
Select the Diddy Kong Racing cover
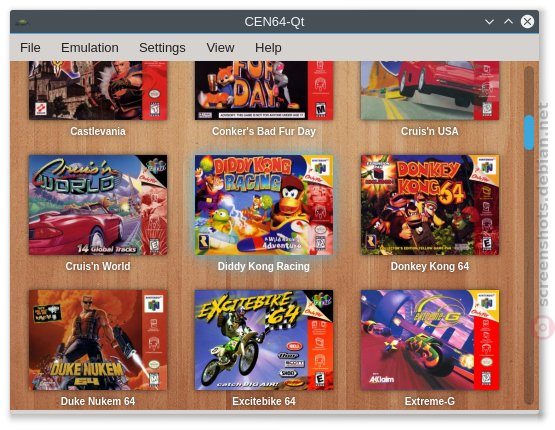tap(264, 205)
